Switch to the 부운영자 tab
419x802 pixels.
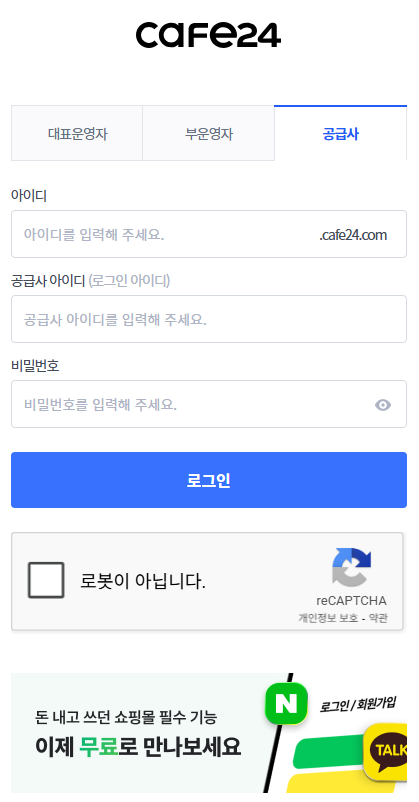click(209, 134)
